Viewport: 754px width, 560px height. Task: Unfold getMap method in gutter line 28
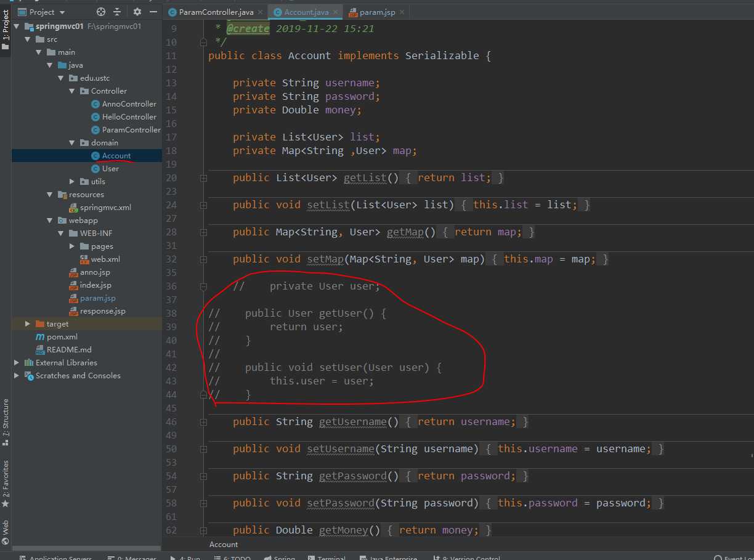pyautogui.click(x=203, y=232)
